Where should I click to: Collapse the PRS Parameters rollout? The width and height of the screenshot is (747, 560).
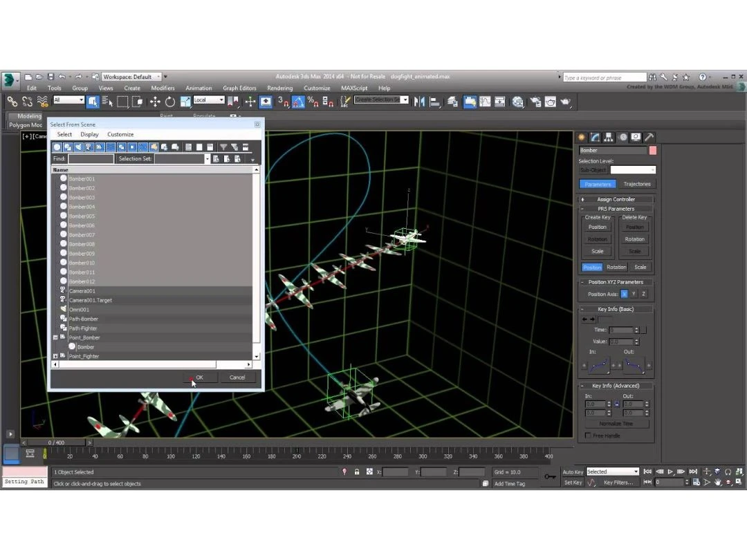click(x=616, y=209)
